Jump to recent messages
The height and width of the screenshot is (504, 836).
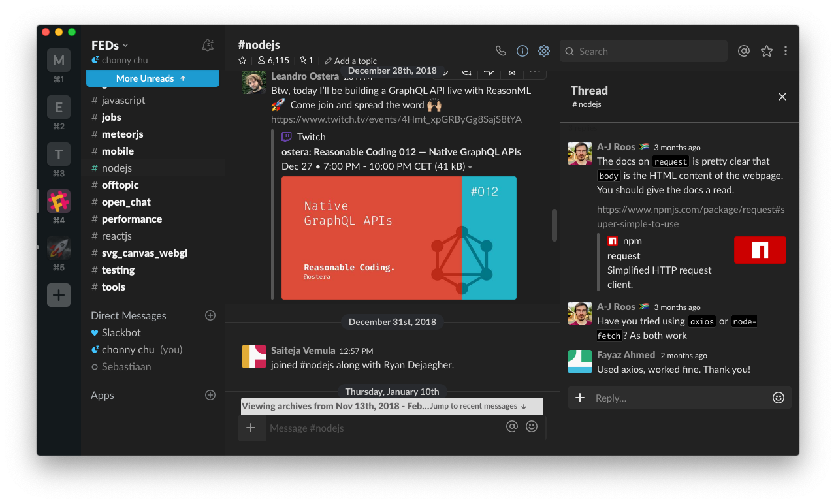(x=478, y=406)
